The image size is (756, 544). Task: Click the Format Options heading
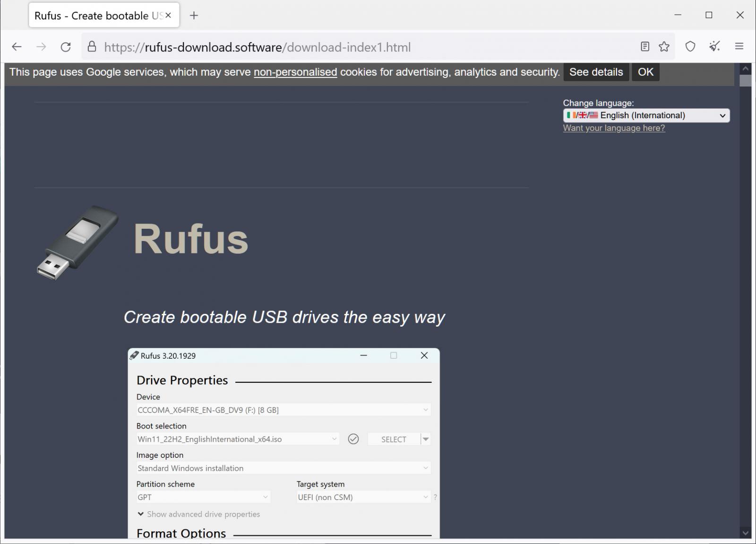click(x=181, y=533)
